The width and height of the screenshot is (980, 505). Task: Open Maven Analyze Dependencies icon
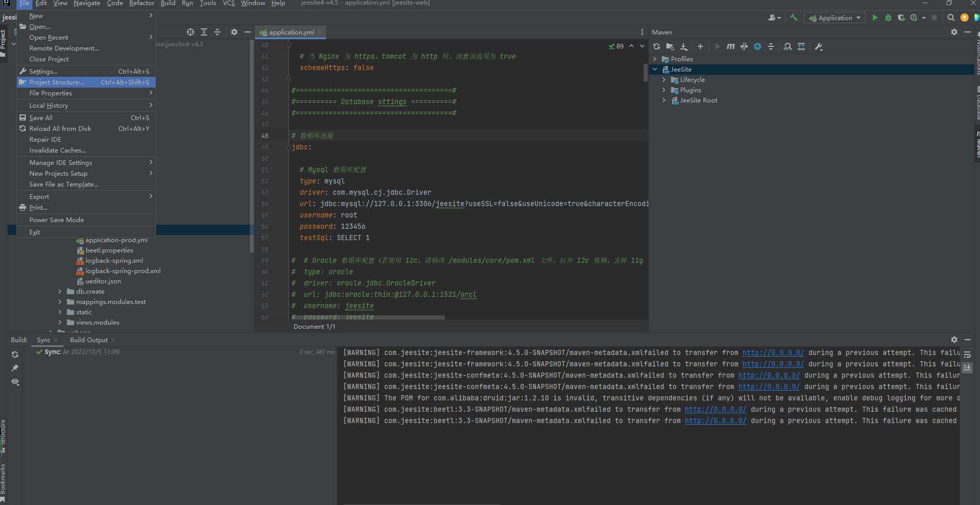788,46
